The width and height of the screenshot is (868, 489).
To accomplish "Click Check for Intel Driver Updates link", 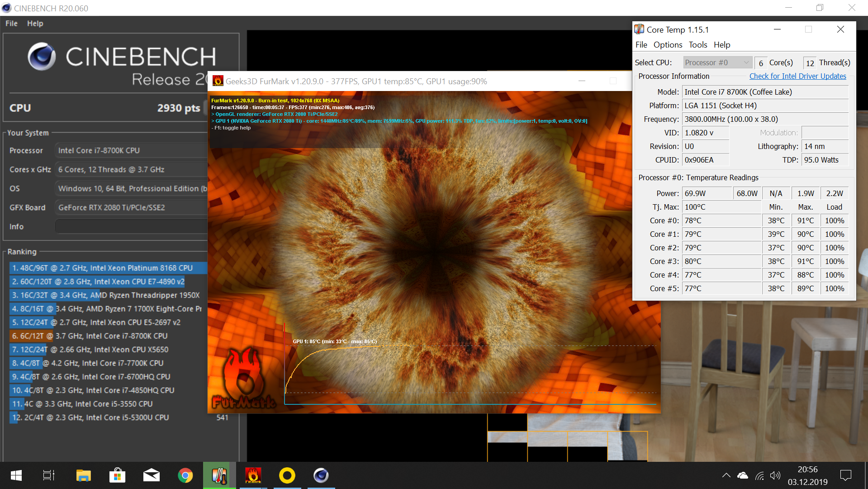I will point(797,76).
